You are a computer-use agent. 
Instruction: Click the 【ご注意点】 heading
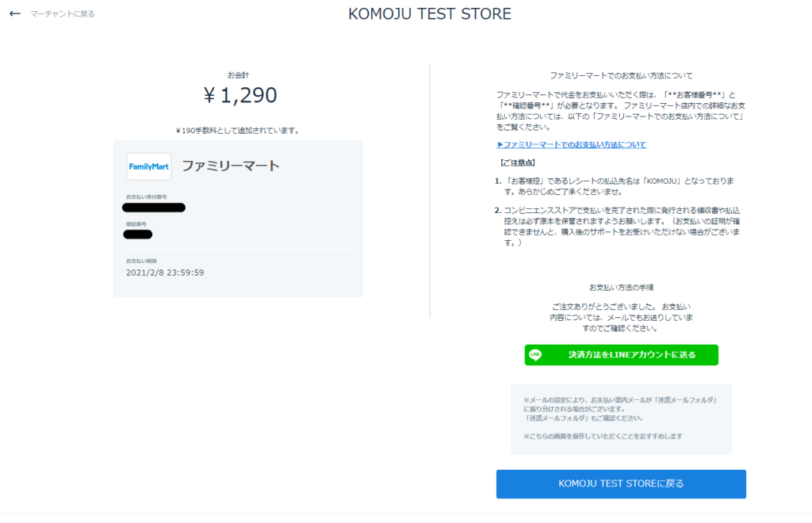click(517, 163)
